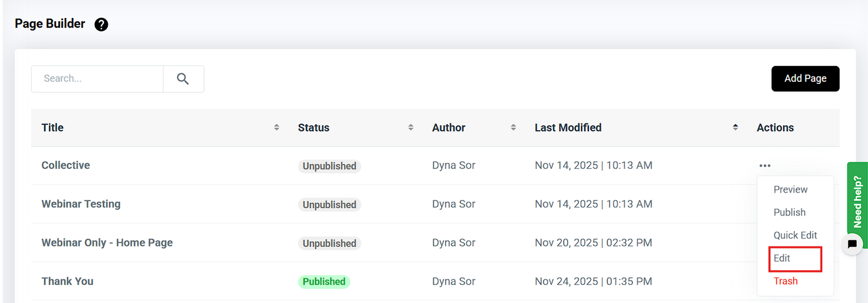
Task: Choose Trash in the actions menu
Action: pyautogui.click(x=786, y=281)
